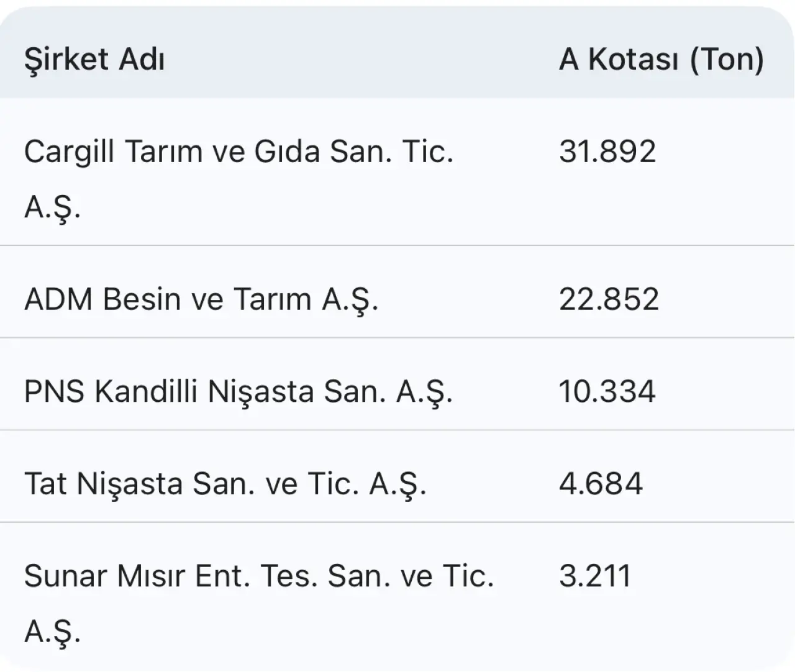The width and height of the screenshot is (795, 672).
Task: Click the quota value 10.334
Action: pyautogui.click(x=607, y=392)
